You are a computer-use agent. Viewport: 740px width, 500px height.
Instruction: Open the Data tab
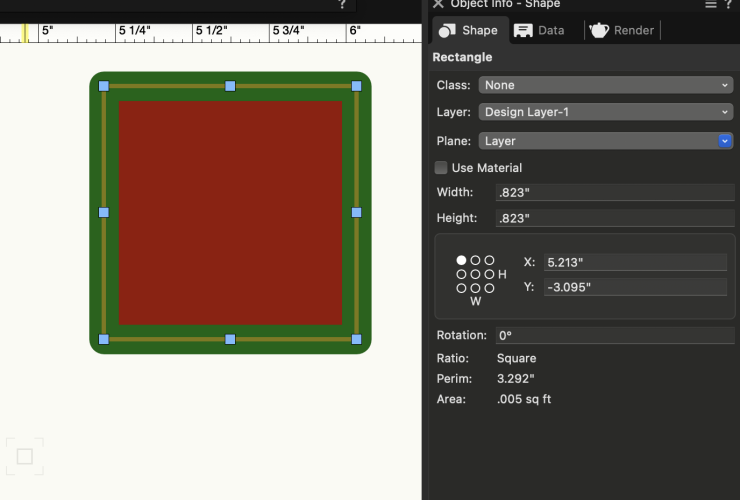(x=539, y=30)
